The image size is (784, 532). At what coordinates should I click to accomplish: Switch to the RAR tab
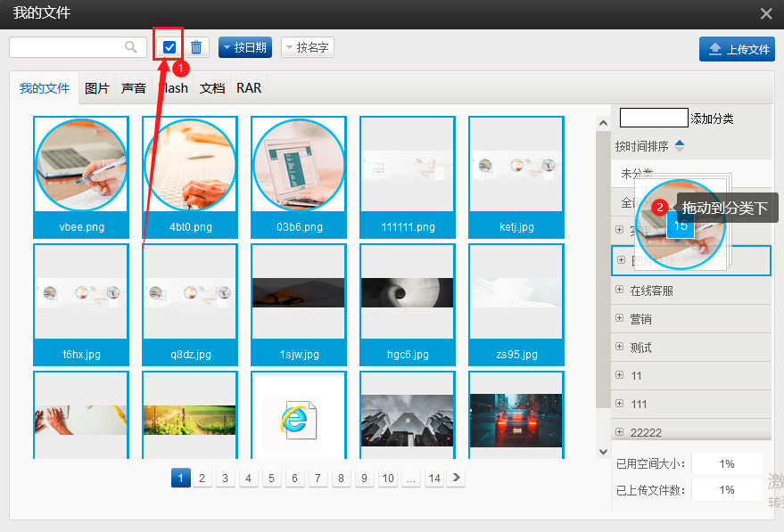pyautogui.click(x=248, y=88)
